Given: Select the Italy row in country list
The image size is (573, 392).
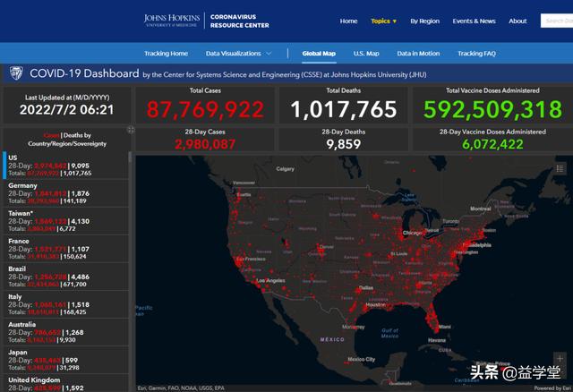Looking at the screenshot, I should tap(65, 304).
